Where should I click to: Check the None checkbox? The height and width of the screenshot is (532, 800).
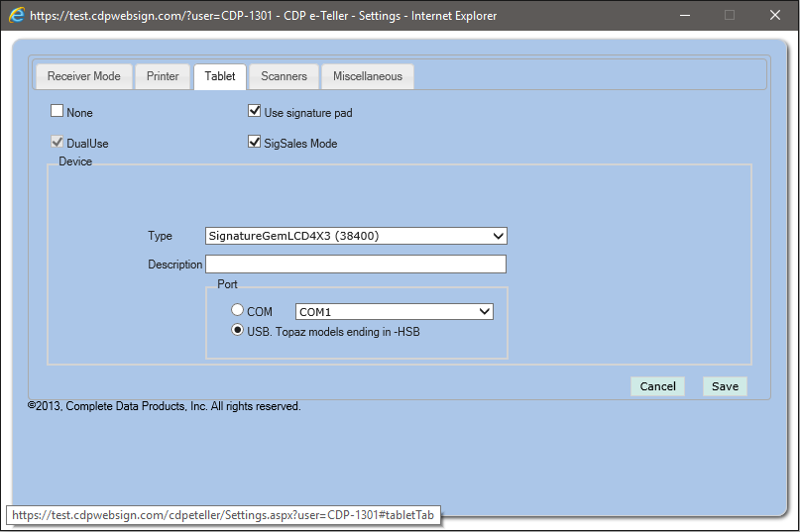click(57, 112)
